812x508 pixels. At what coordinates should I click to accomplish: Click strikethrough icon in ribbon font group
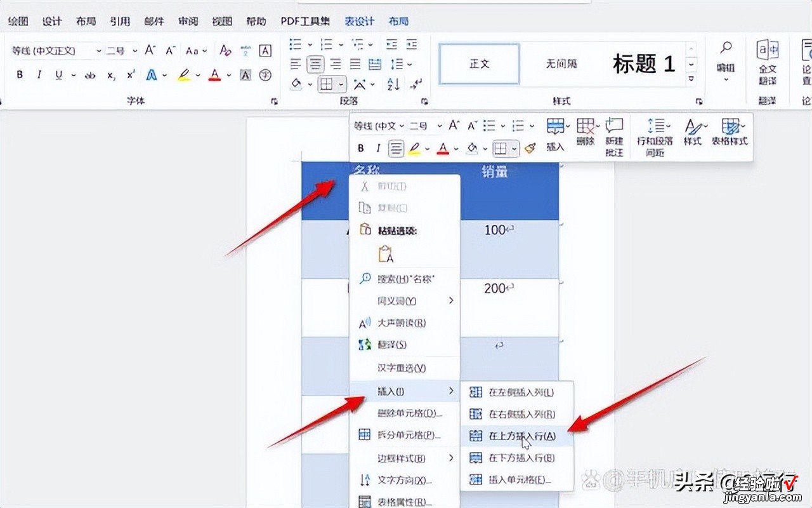click(90, 75)
